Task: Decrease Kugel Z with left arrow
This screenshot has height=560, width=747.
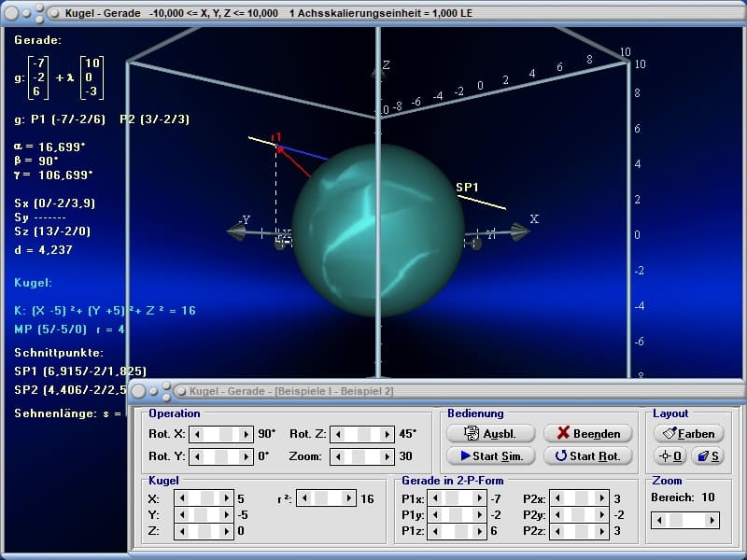Action: (x=182, y=530)
